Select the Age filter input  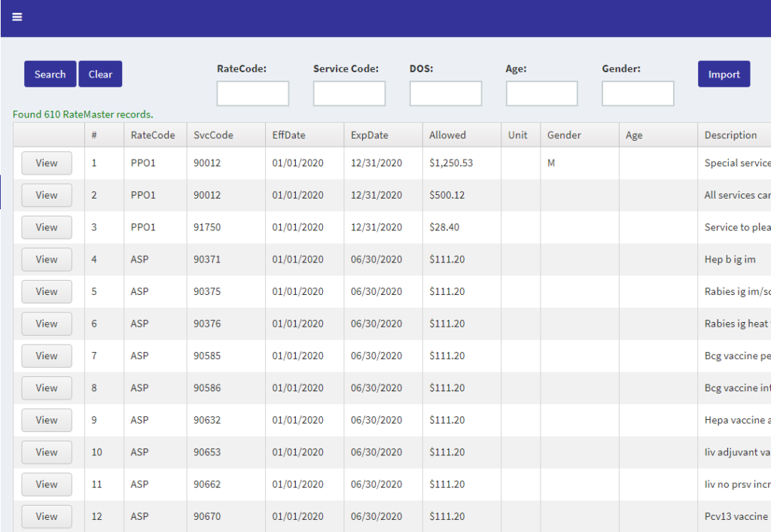pyautogui.click(x=541, y=94)
